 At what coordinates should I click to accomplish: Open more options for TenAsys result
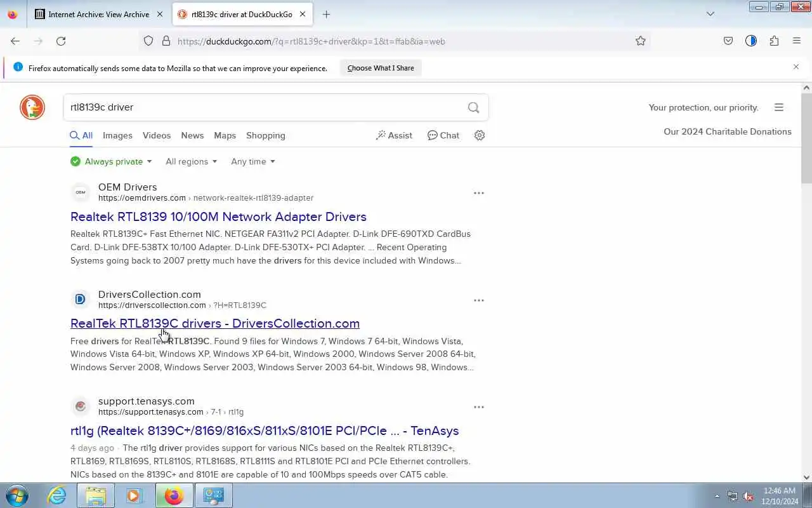coord(479,406)
